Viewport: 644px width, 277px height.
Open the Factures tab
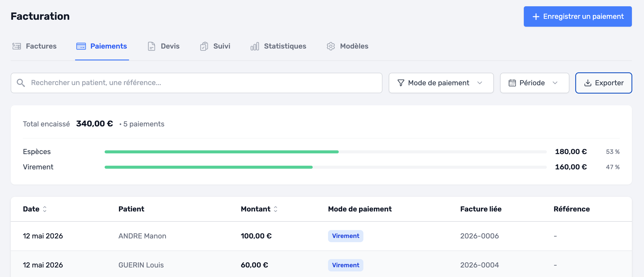[34, 46]
